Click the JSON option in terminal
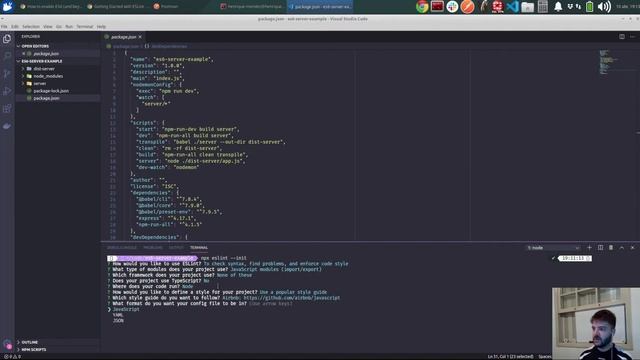This screenshot has height=360, width=640. tap(118, 321)
